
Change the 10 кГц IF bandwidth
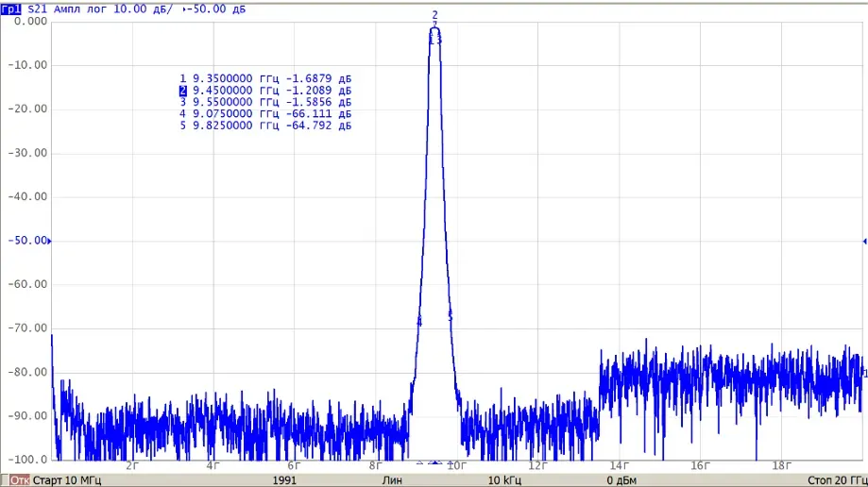(504, 479)
